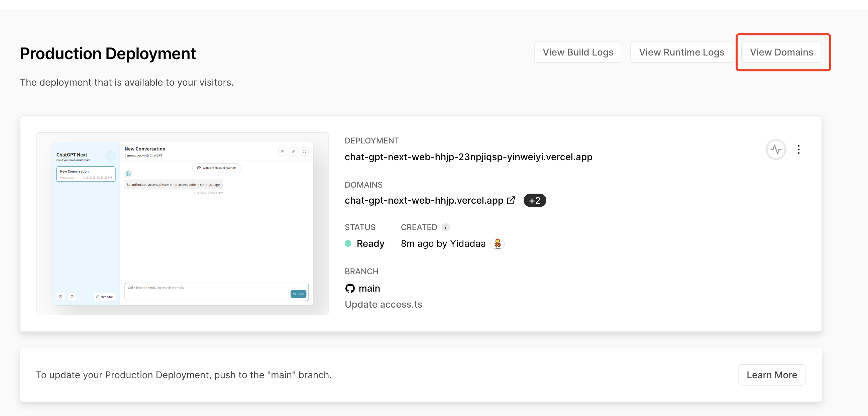The height and width of the screenshot is (416, 868).
Task: Click the info icon next to CREATED
Action: coord(445,227)
